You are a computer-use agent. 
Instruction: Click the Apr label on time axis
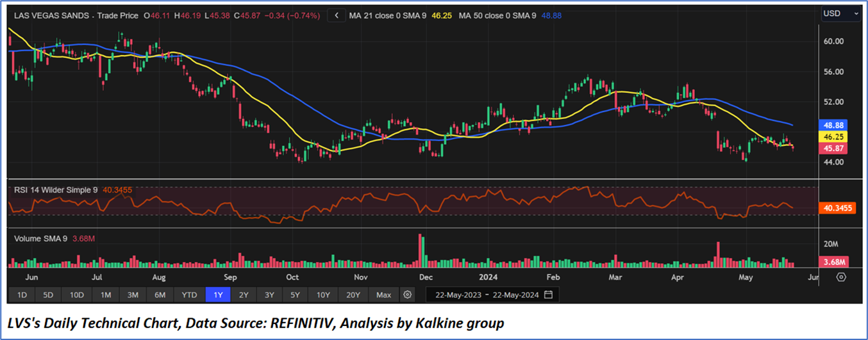click(x=678, y=277)
